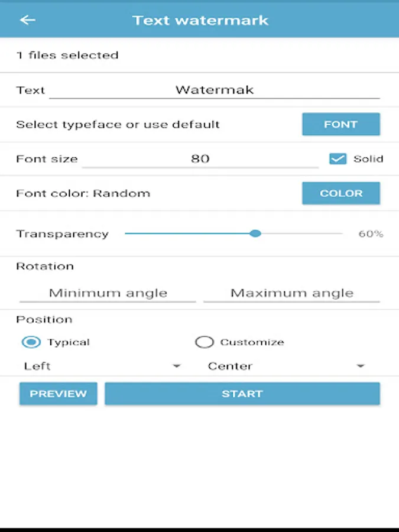Open the Left alignment dropdown

pos(102,366)
